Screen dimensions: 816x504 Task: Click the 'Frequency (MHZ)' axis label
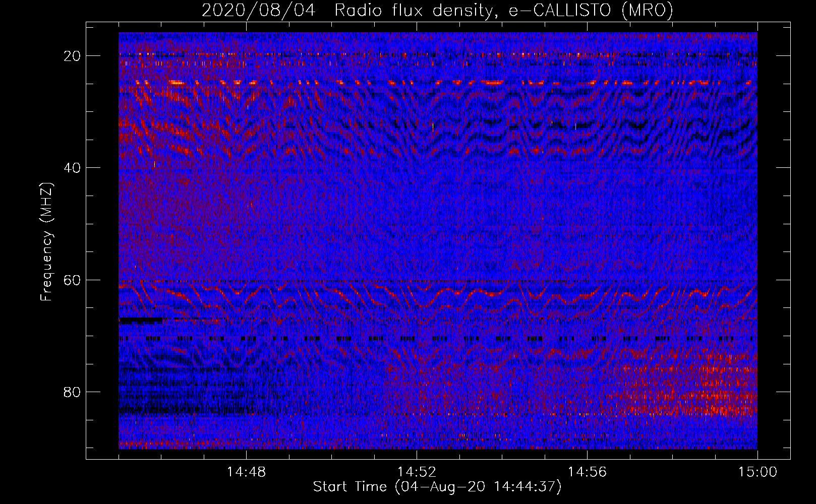click(x=46, y=242)
